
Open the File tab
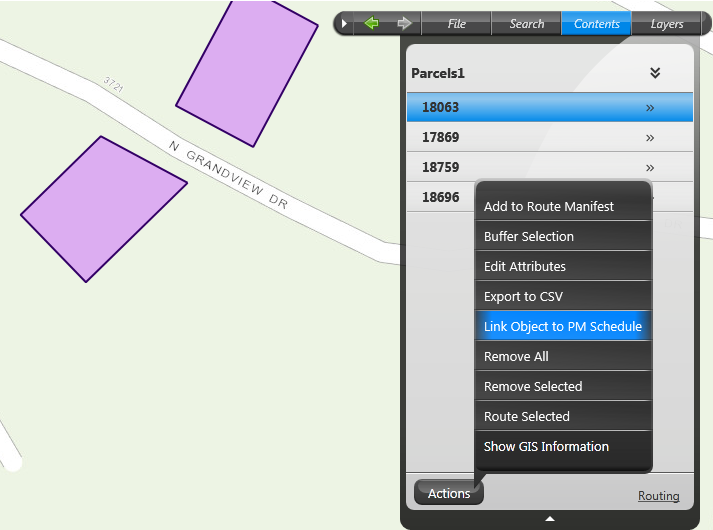pos(456,24)
